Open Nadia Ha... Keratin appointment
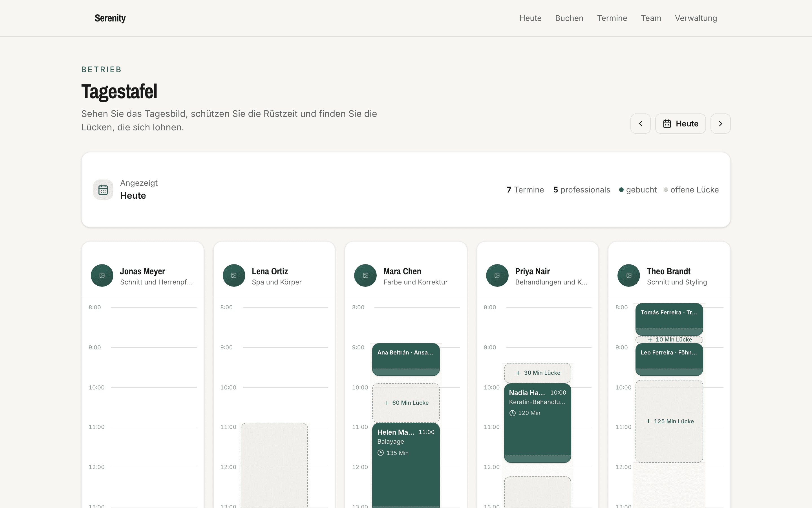 coord(538,423)
